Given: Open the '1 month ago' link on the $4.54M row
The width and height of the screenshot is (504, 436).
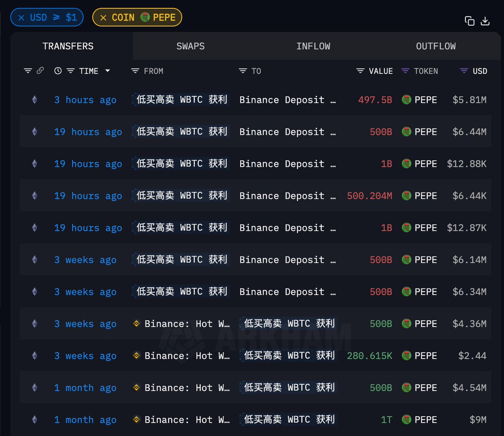Looking at the screenshot, I should [85, 388].
